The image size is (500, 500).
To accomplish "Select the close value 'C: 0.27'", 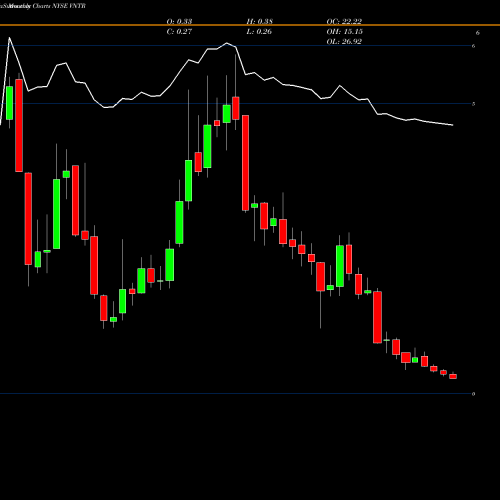I will pyautogui.click(x=179, y=31).
